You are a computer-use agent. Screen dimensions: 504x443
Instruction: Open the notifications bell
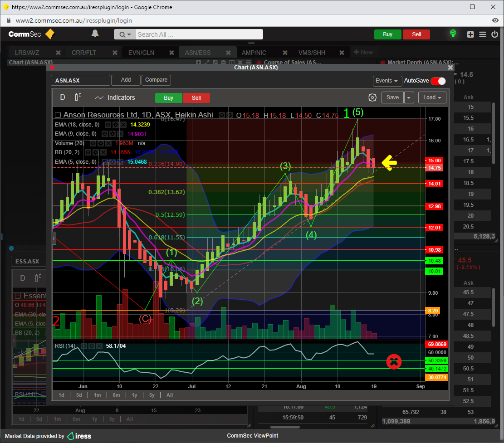click(95, 34)
